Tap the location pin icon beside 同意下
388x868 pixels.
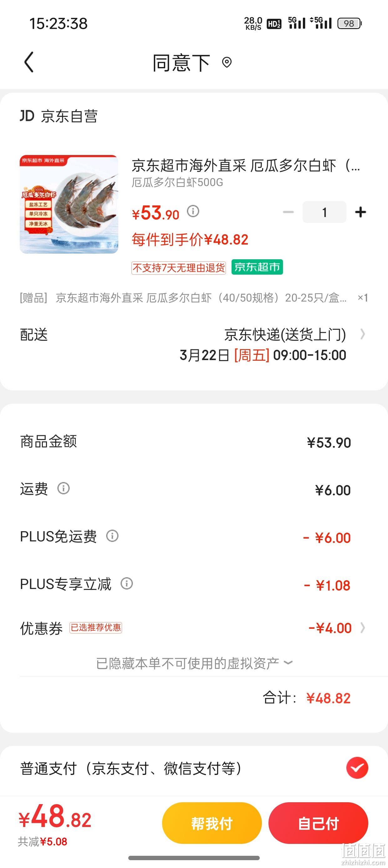(x=227, y=62)
